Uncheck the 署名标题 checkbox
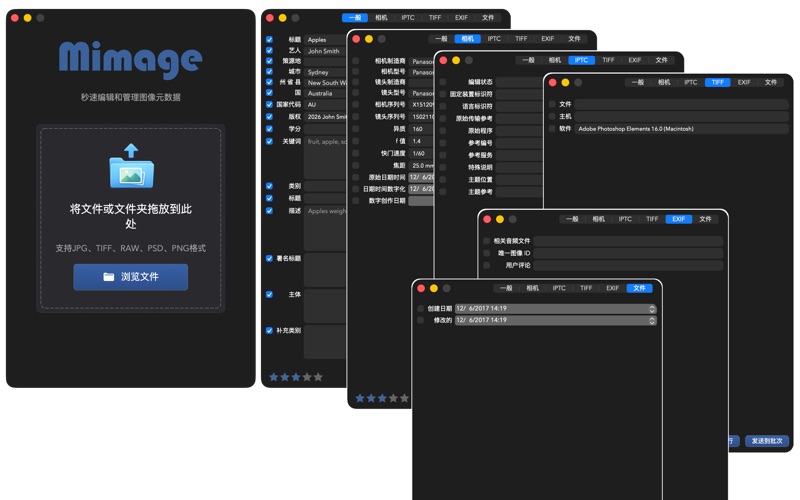This screenshot has width=800, height=500. 269,259
